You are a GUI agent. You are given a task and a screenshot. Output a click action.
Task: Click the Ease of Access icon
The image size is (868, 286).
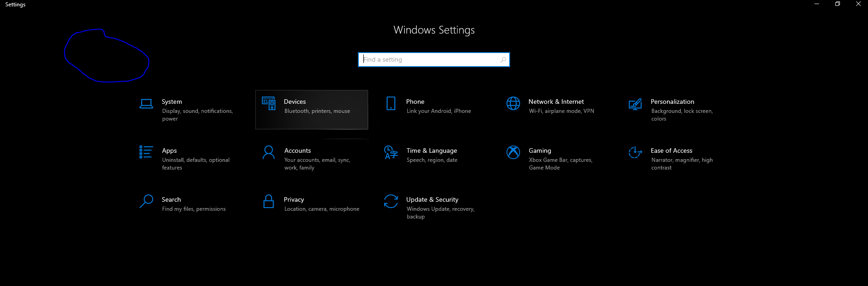point(635,152)
